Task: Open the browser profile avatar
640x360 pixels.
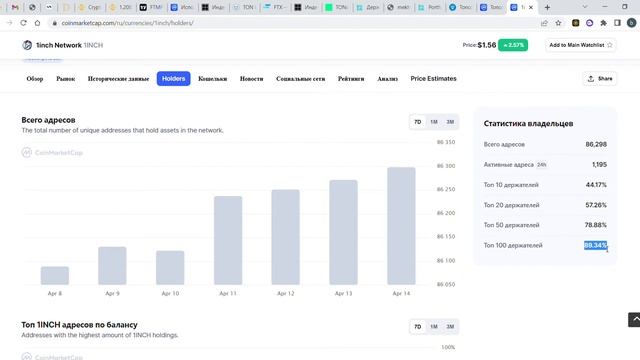Action: click(631, 23)
